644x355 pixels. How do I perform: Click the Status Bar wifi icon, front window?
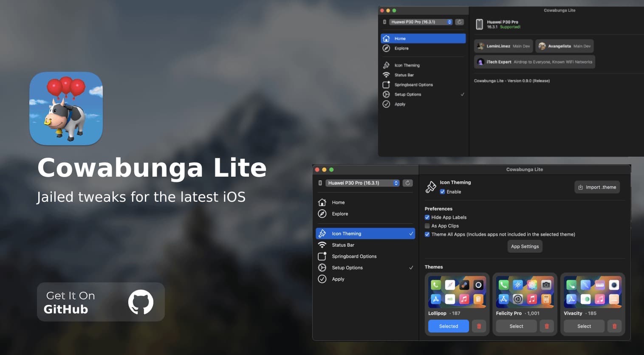pyautogui.click(x=322, y=245)
